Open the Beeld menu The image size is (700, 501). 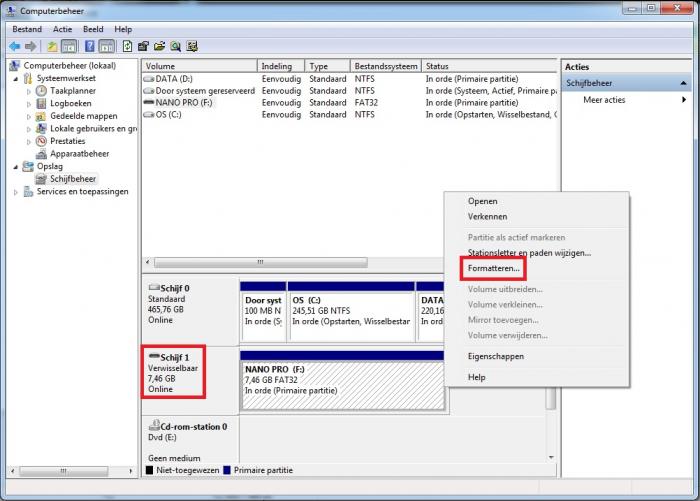click(x=93, y=29)
